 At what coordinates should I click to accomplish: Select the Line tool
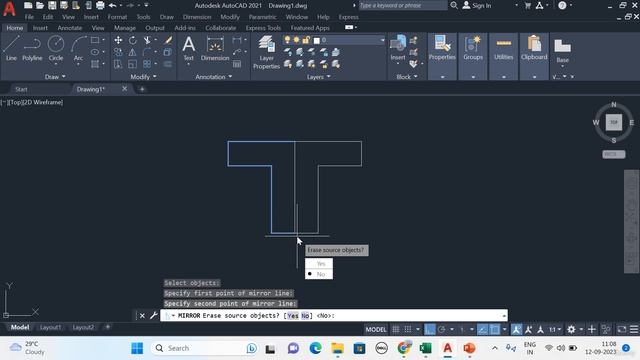(11, 48)
